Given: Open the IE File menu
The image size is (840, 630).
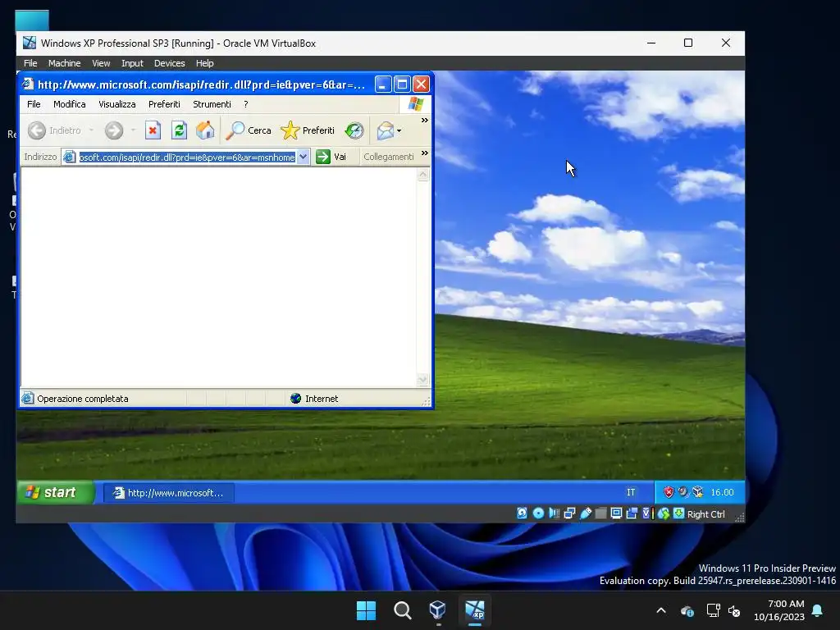Looking at the screenshot, I should point(34,104).
